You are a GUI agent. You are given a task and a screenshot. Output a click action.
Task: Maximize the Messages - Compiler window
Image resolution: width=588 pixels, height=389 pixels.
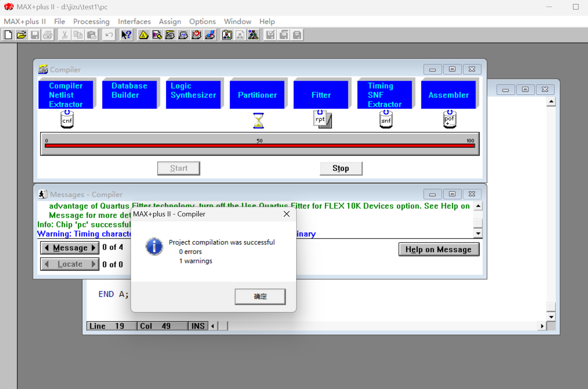tap(452, 194)
